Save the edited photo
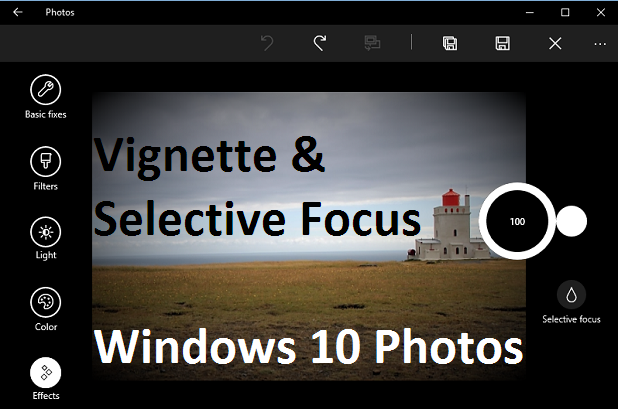The width and height of the screenshot is (618, 409). (502, 43)
